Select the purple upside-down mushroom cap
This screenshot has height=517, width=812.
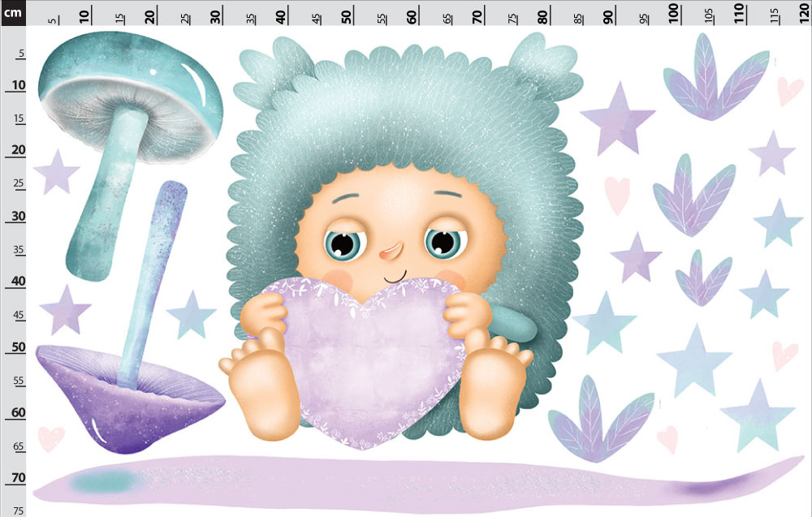coord(130,399)
